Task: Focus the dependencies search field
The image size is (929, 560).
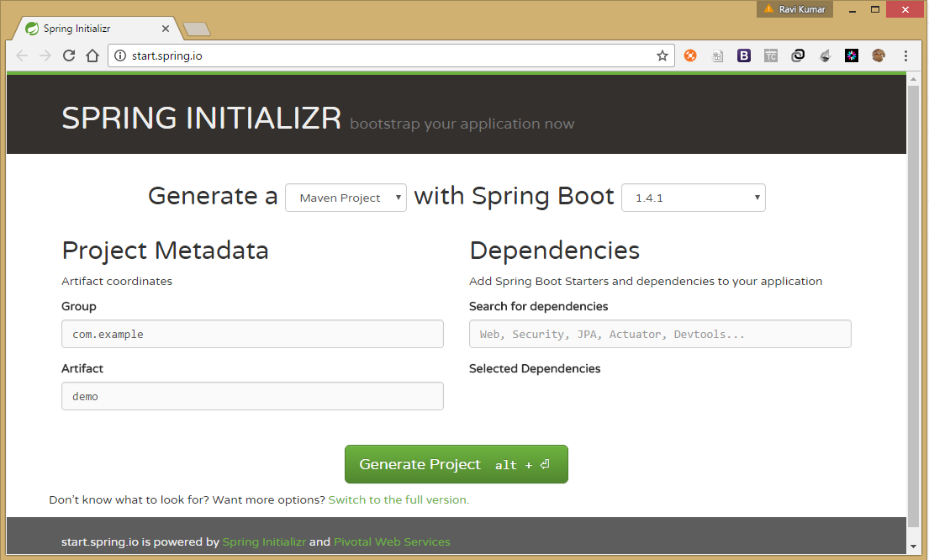Action: point(660,334)
